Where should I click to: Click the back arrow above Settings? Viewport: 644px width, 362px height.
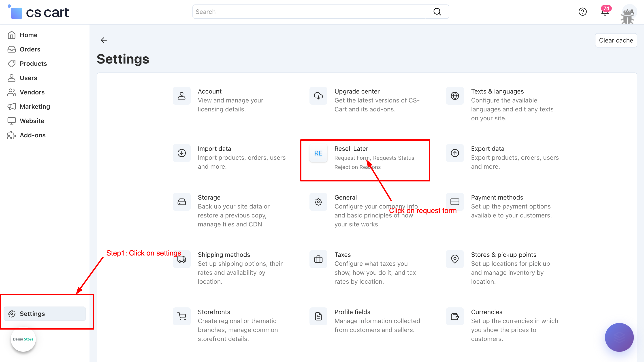[104, 40]
